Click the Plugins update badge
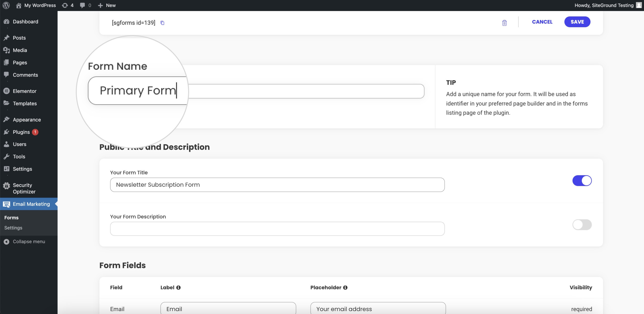 point(35,132)
